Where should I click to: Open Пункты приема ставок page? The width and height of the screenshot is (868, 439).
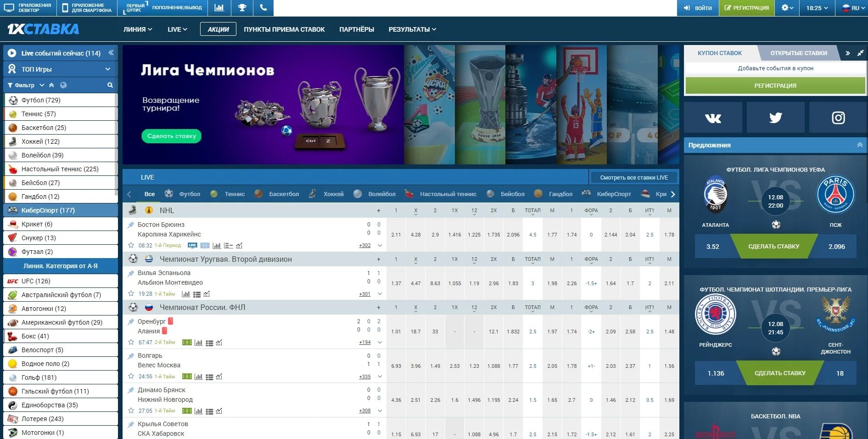tap(284, 29)
